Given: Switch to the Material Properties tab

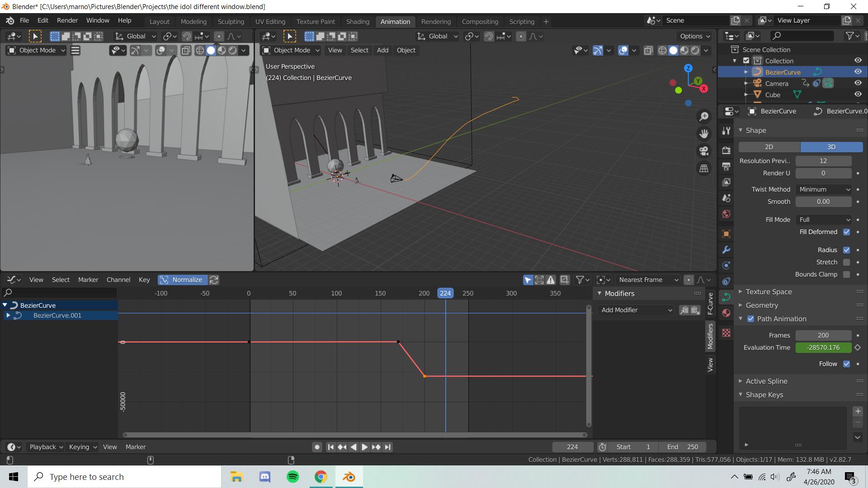Looking at the screenshot, I should pos(726,313).
